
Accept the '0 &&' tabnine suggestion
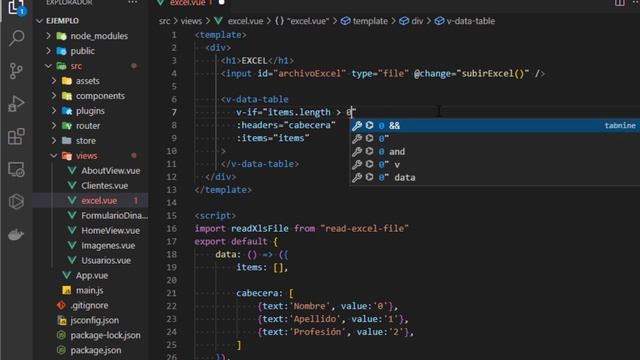point(494,125)
